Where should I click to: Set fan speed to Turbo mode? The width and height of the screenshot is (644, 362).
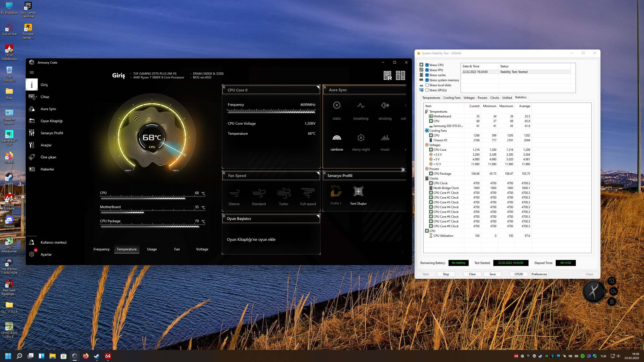284,197
